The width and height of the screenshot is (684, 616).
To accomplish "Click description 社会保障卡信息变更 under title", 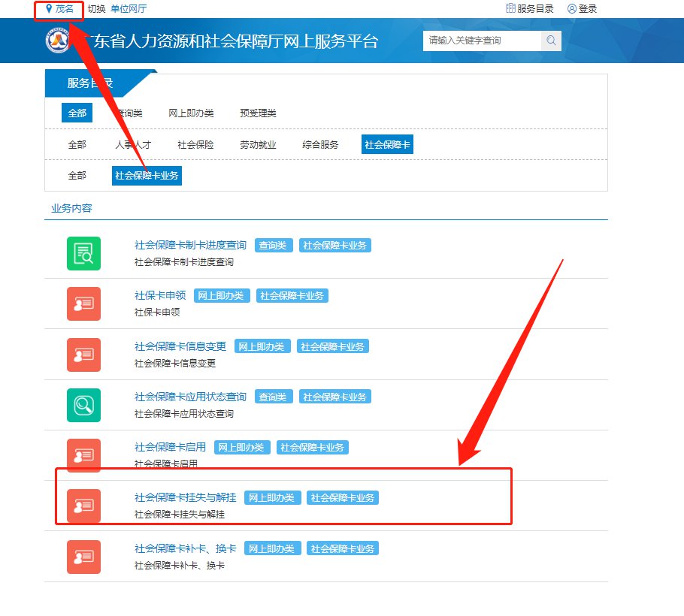I will click(175, 363).
